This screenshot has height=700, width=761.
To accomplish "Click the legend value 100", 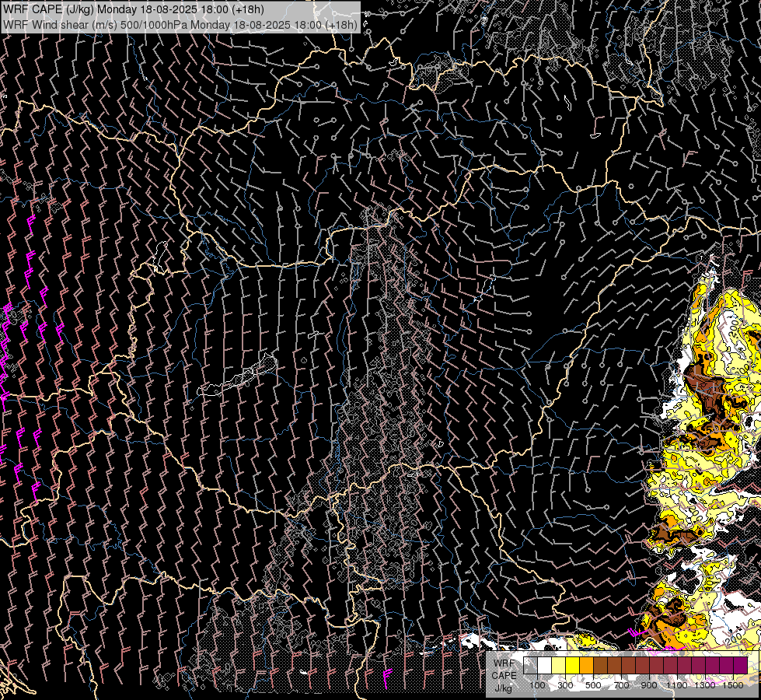I will (x=537, y=685).
